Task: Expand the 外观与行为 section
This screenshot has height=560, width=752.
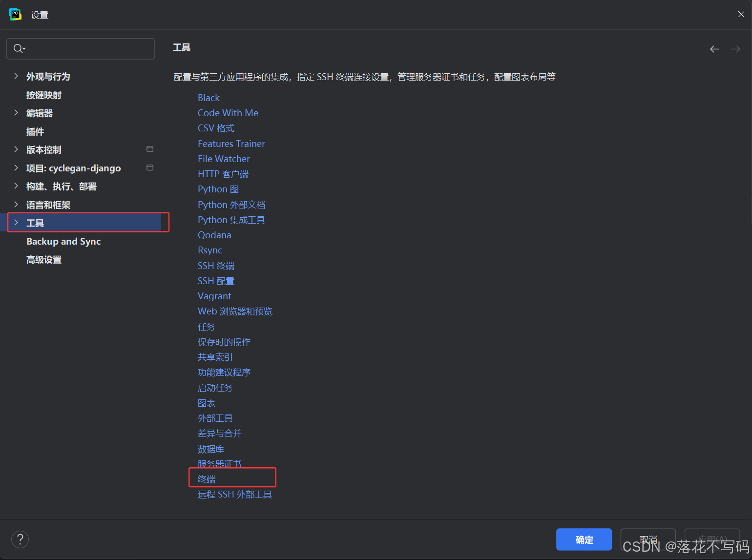Action: tap(16, 76)
